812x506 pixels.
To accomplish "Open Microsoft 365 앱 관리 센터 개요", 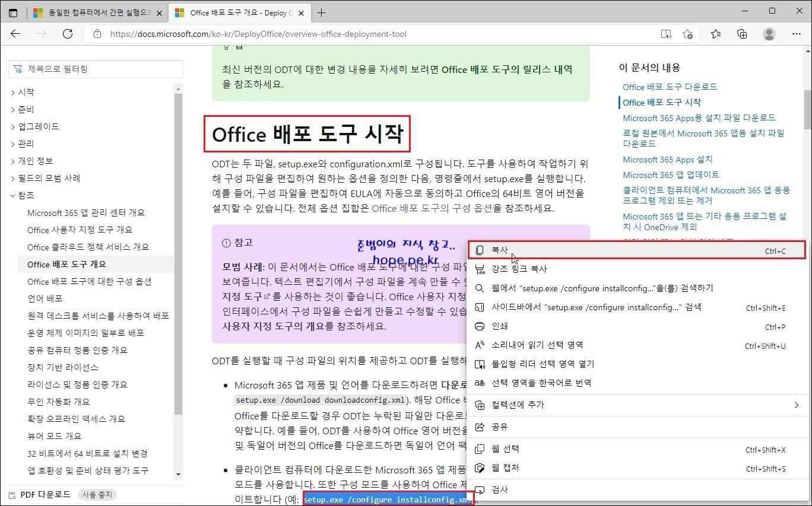I will pos(86,212).
